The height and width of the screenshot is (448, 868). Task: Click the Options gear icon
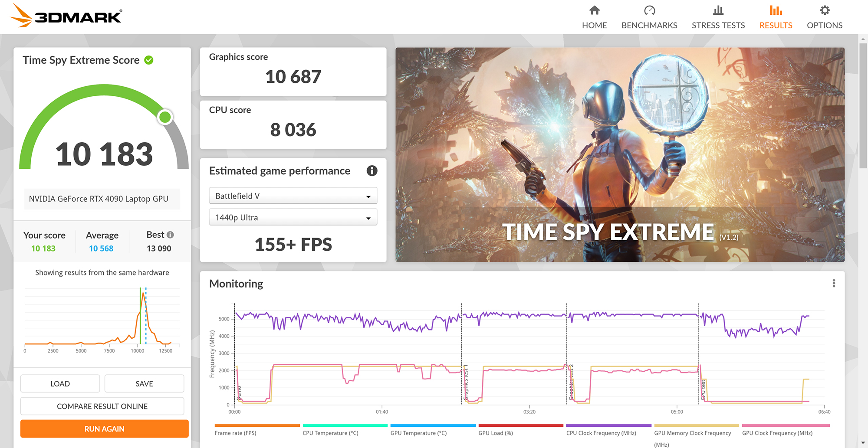pyautogui.click(x=825, y=10)
